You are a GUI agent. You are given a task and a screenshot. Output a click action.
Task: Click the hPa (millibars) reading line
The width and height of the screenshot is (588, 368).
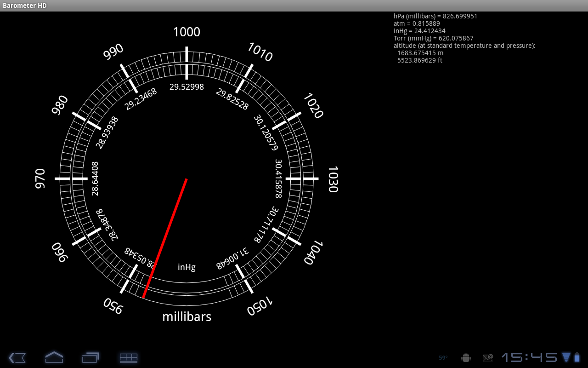pos(435,16)
